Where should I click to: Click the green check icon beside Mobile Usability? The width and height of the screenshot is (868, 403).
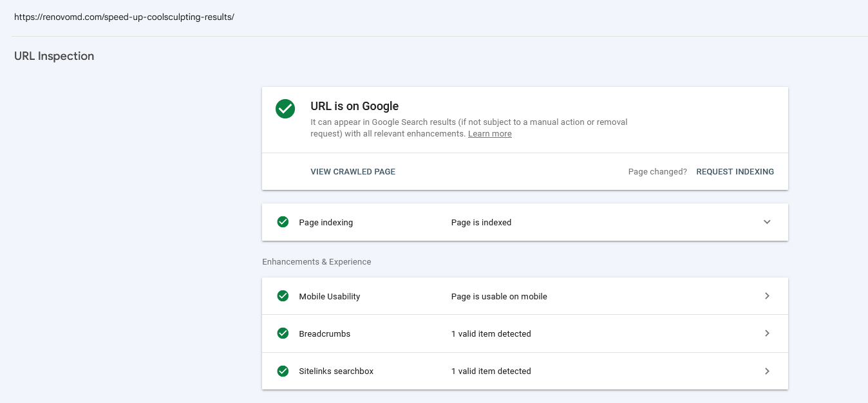pos(283,296)
